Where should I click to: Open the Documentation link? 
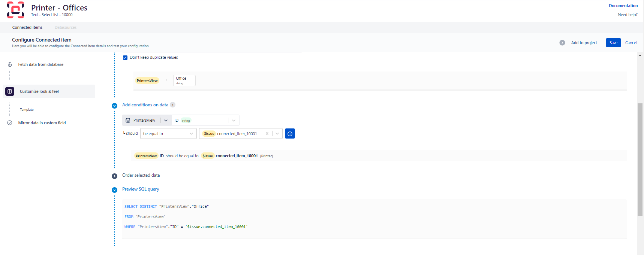623,6
